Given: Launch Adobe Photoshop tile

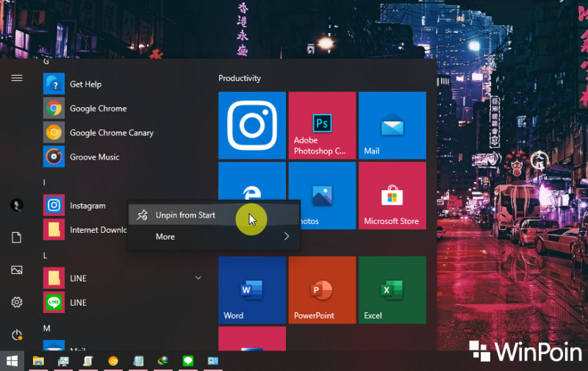Looking at the screenshot, I should pyautogui.click(x=322, y=125).
